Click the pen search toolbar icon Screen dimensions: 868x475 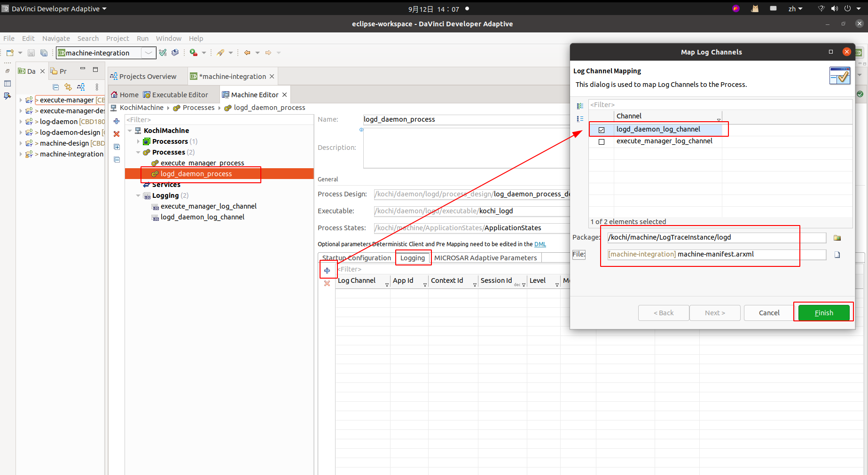click(x=220, y=53)
